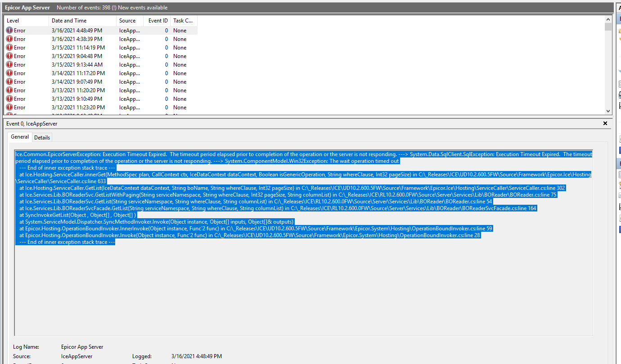Screen dimensions: 621x364
Task: Click the Source cell of the 3/16/2021 4:38:39 PM event
Action: click(x=130, y=39)
